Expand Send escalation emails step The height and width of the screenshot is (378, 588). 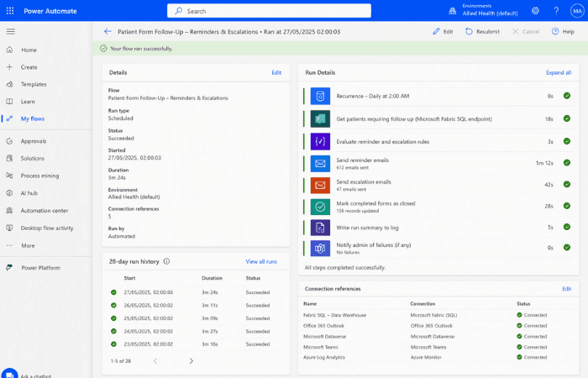[x=438, y=185]
